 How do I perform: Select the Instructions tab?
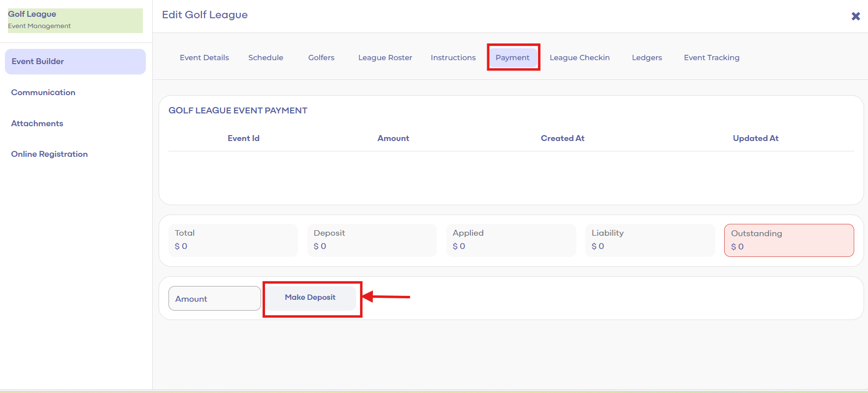[453, 58]
